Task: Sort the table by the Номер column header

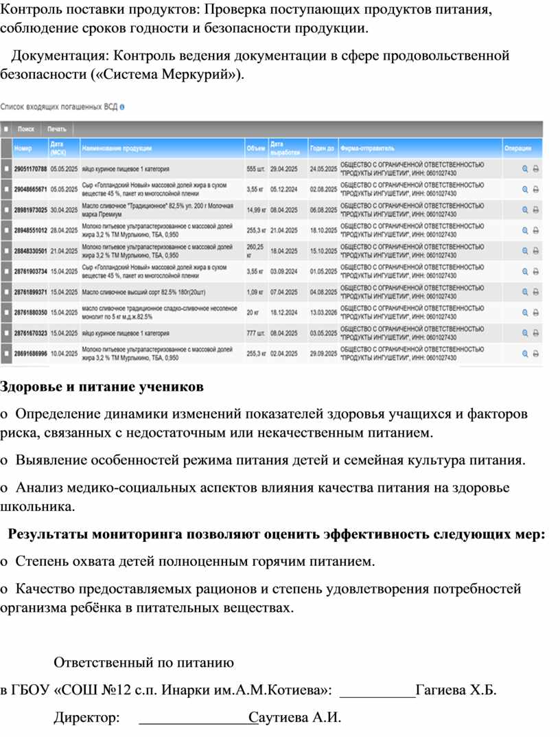Action: [23, 148]
